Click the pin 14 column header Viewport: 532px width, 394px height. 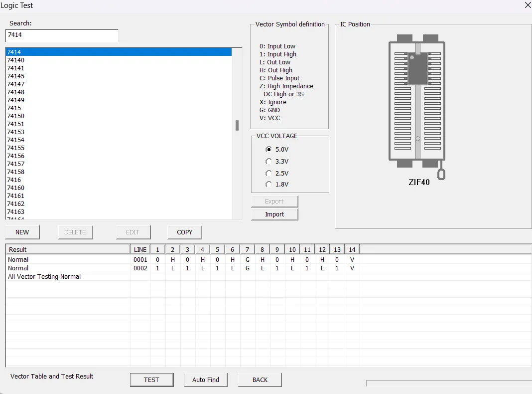coord(352,250)
